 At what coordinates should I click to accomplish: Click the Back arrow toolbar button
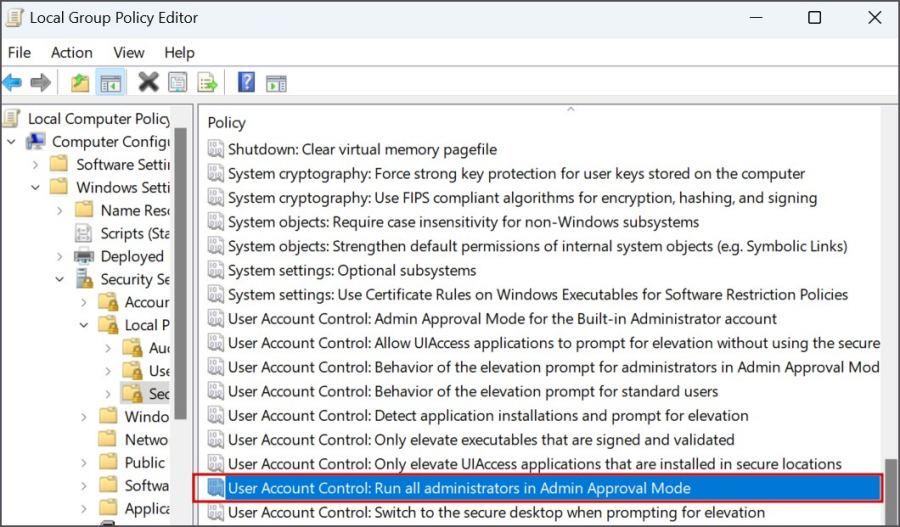click(12, 83)
